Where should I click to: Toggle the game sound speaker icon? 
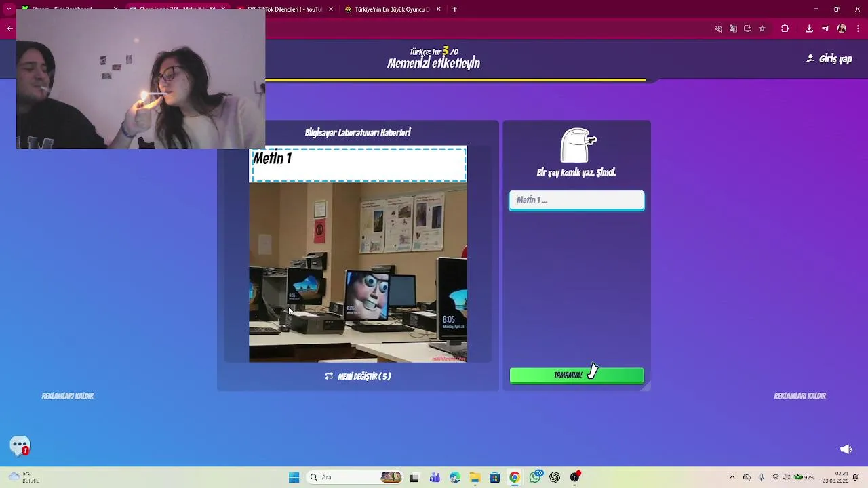click(846, 449)
